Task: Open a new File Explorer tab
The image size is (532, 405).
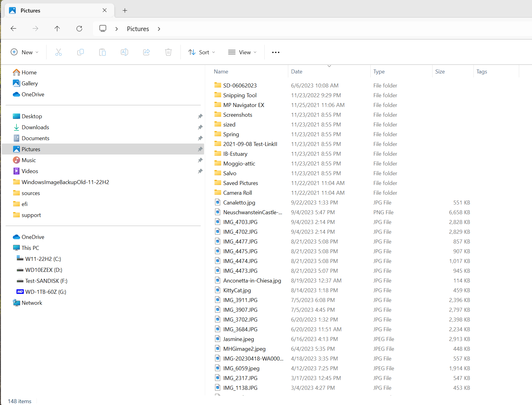Action: [125, 10]
